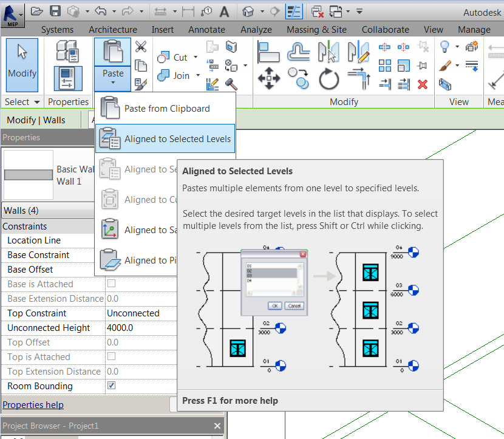
Task: Open Customize Quick Access Toolbar dropdown
Action: tap(359, 12)
